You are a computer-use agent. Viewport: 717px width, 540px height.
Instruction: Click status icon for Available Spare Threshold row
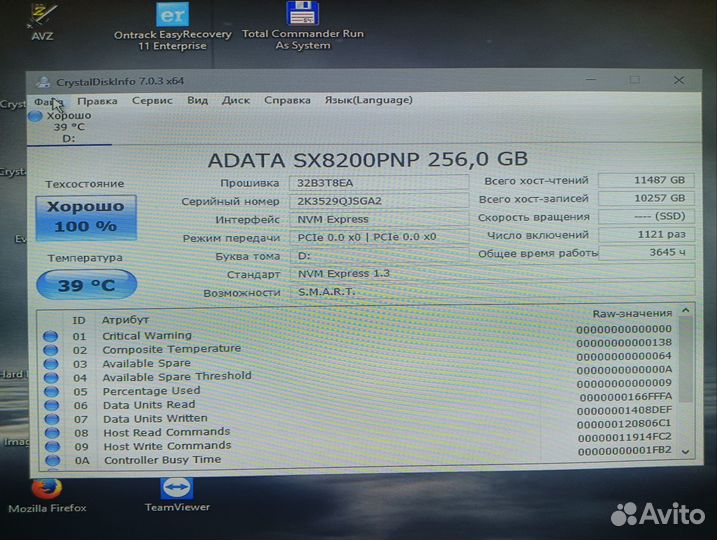pos(51,378)
